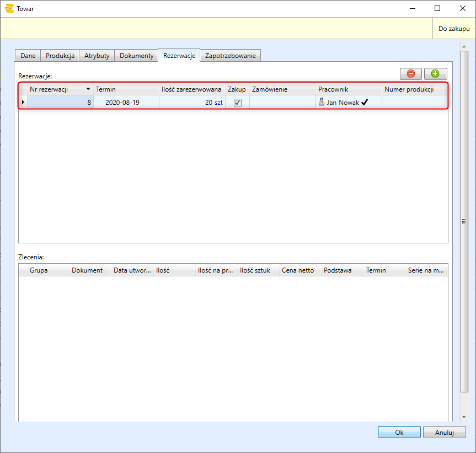The width and height of the screenshot is (476, 453).
Task: Click the szt unit link in reserved quantity
Action: (x=218, y=102)
